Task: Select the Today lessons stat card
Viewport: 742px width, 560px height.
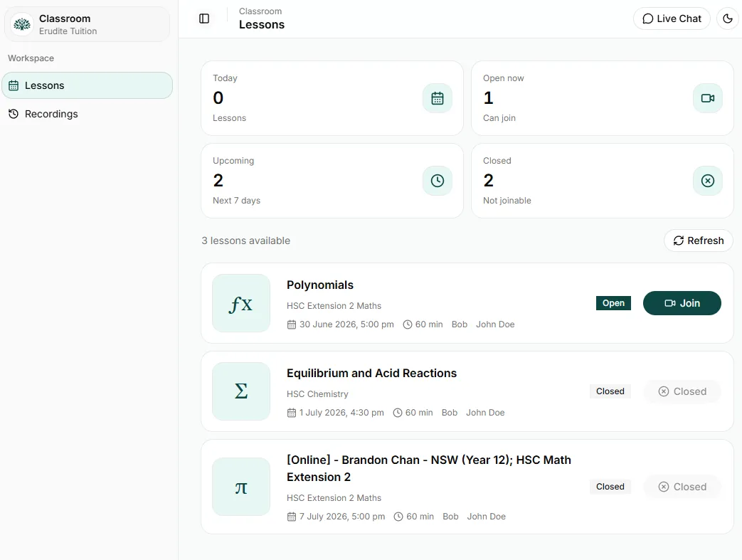Action: (x=332, y=98)
